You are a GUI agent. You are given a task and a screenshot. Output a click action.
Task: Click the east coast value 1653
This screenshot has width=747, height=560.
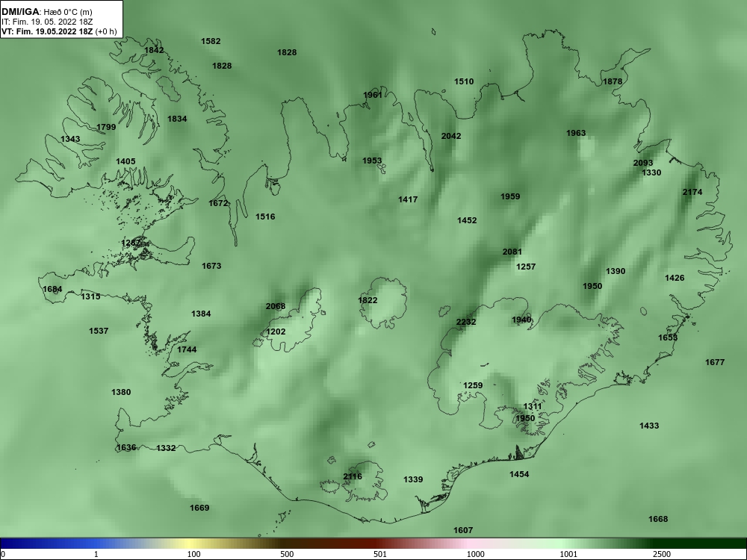[x=667, y=337]
